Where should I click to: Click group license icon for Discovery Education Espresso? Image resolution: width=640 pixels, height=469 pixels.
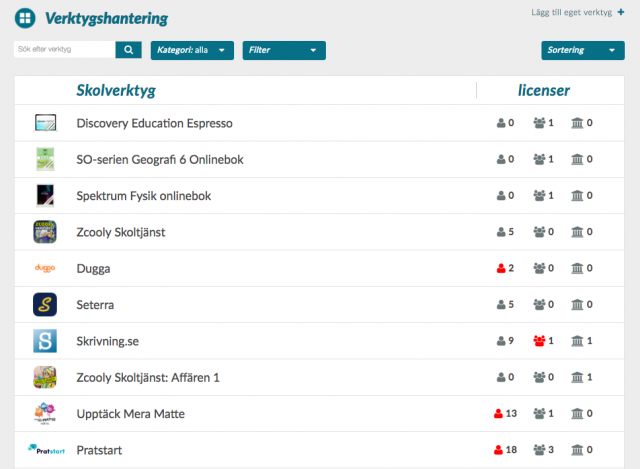(x=539, y=123)
